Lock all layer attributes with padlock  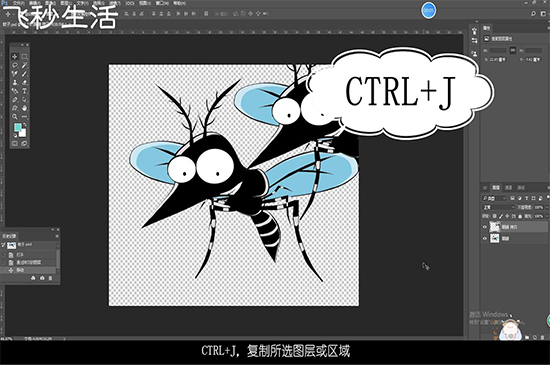[x=520, y=216]
